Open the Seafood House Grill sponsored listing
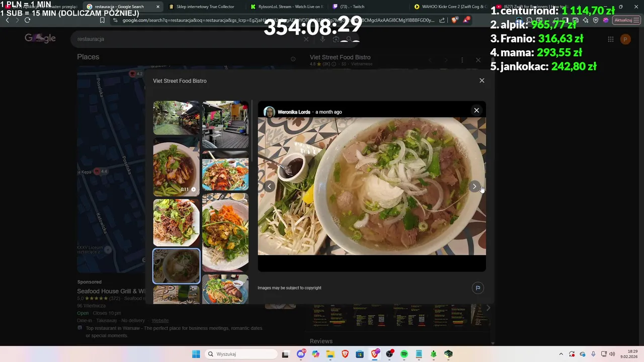The width and height of the screenshot is (644, 362). (111, 291)
